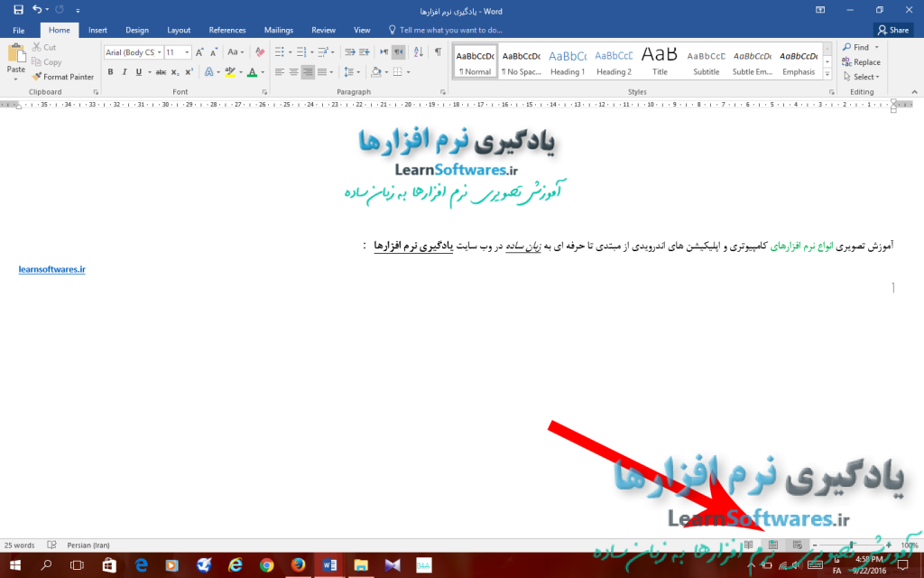The width and height of the screenshot is (924, 578).
Task: Undo the last action
Action: pos(37,10)
